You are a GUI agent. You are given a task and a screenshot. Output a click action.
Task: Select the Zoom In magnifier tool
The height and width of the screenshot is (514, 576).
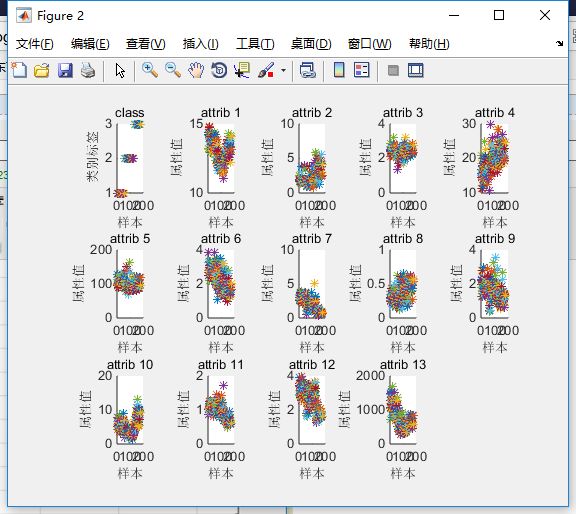tap(150, 70)
